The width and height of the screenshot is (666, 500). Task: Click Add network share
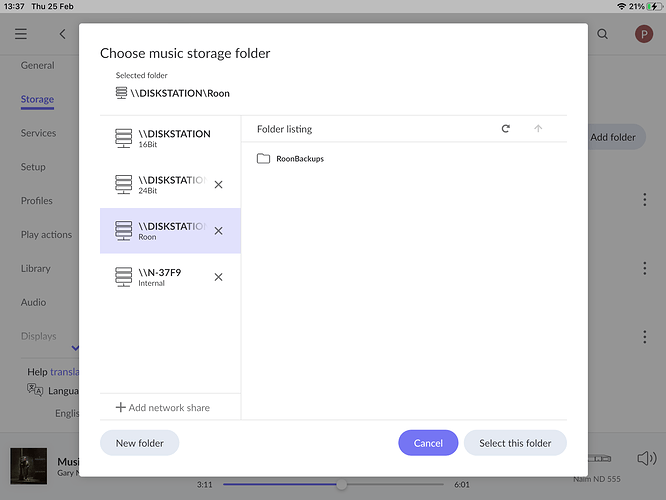(x=163, y=407)
